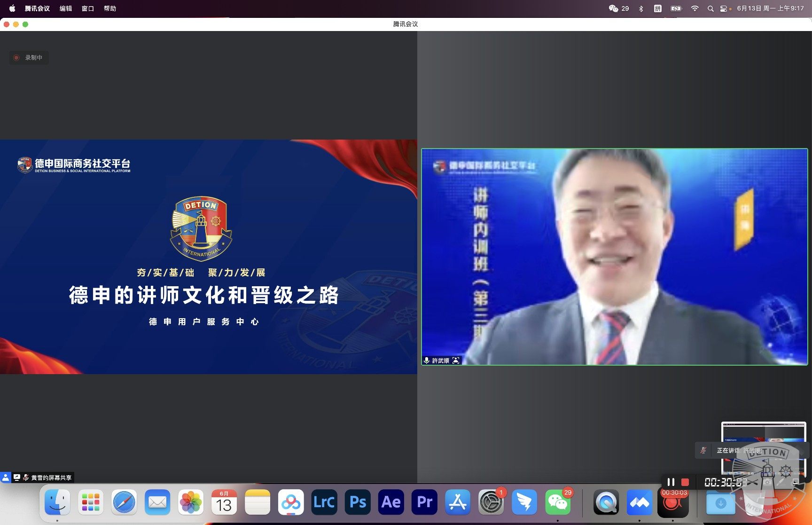Open date and time 6月13日 clock

point(770,8)
